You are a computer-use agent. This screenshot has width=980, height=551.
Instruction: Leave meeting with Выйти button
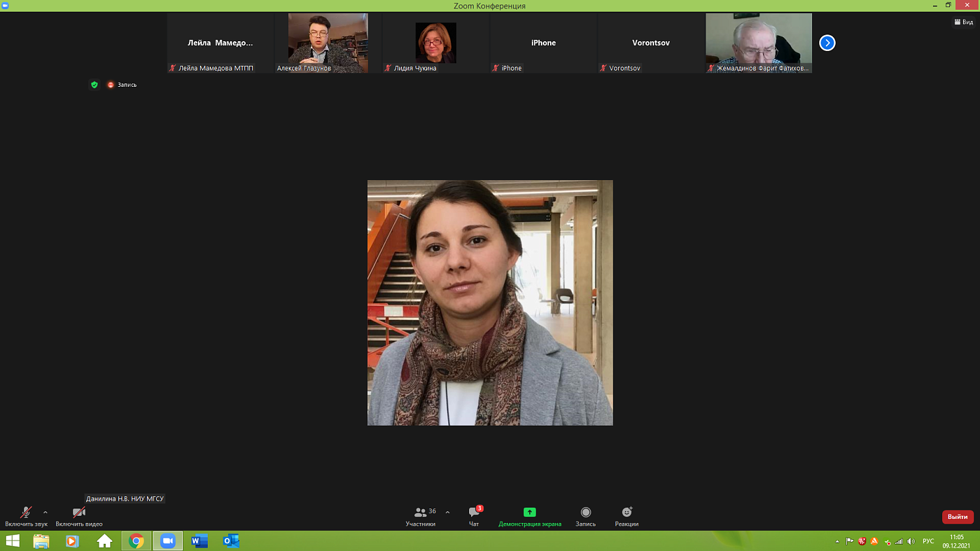958,516
